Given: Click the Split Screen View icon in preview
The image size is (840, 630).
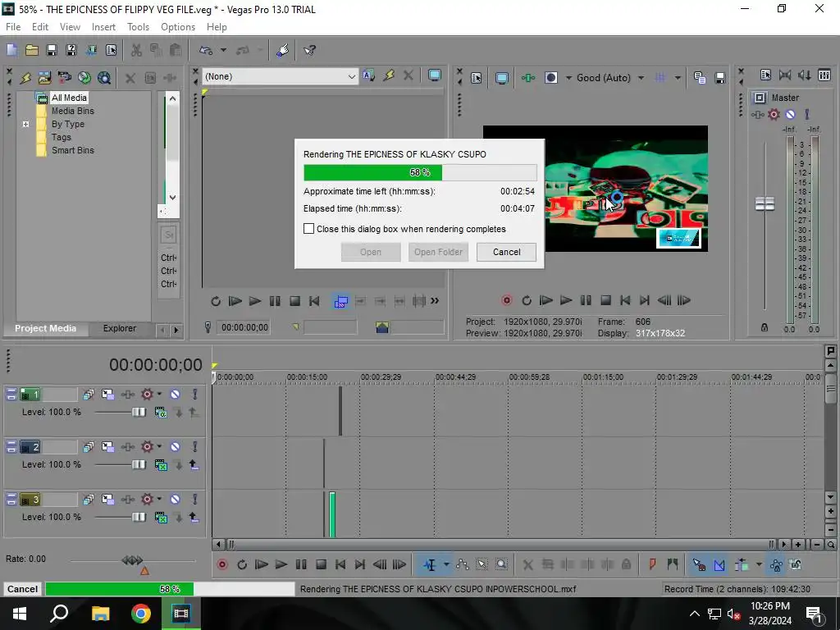Looking at the screenshot, I should [550, 78].
